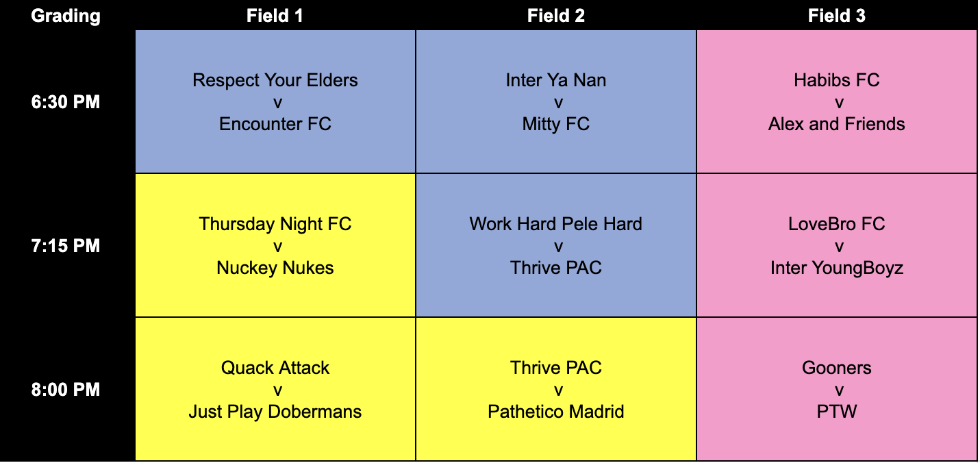This screenshot has width=980, height=463.
Task: Open the LoveBro FC v Inter YoungBoyz match cell
Action: pyautogui.click(x=836, y=246)
